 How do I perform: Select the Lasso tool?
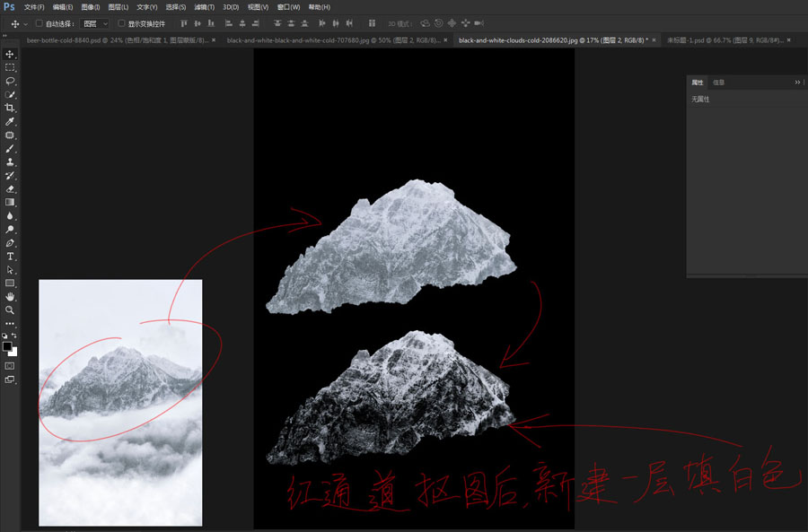10,79
